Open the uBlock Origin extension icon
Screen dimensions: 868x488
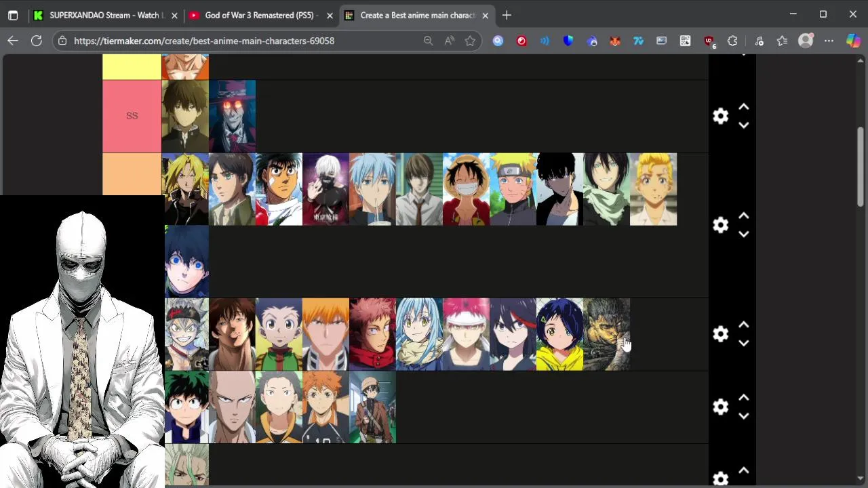(709, 41)
